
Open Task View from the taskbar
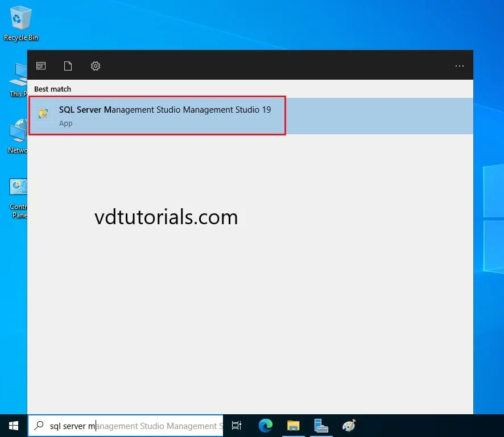click(x=237, y=426)
